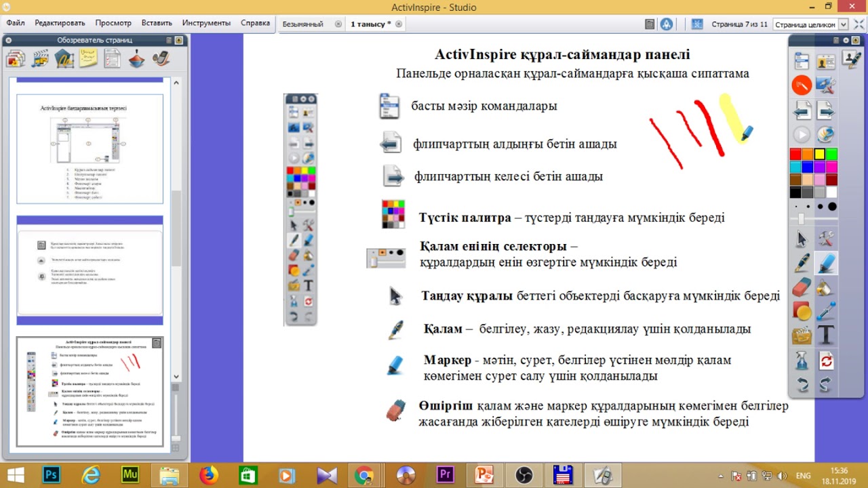Open the page menu icon on page 7 thumbnail

click(x=157, y=343)
